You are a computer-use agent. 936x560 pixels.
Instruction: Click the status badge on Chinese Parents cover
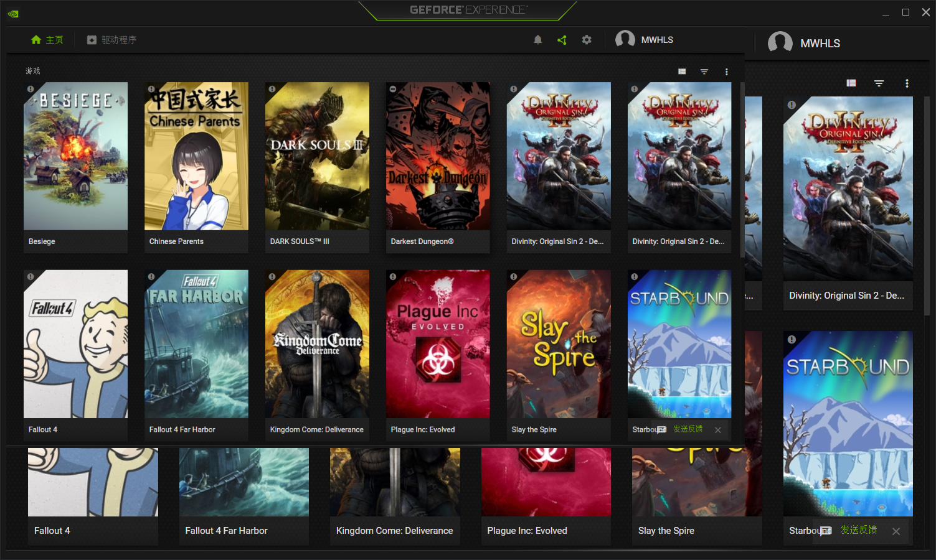pyautogui.click(x=151, y=89)
